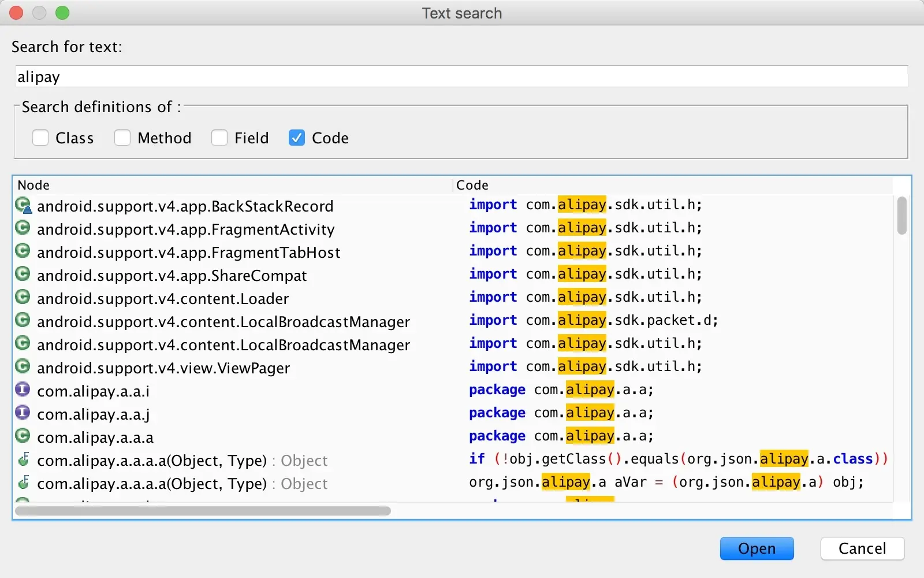Viewport: 924px width, 578px height.
Task: Click the interface icon beside com.alipay.a.a.j
Action: 22,413
